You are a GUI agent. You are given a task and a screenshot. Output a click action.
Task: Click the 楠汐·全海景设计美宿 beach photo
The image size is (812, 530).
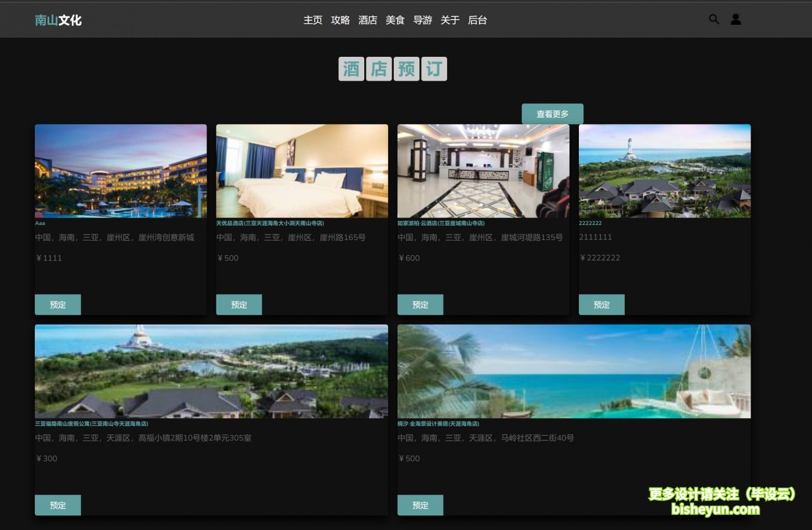pyautogui.click(x=574, y=371)
